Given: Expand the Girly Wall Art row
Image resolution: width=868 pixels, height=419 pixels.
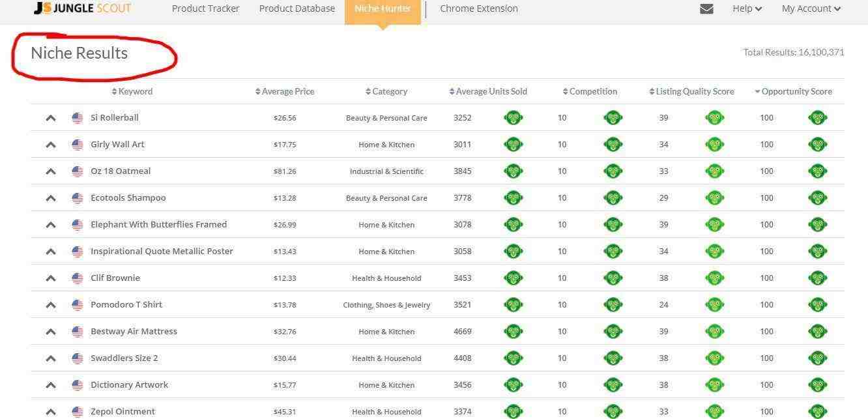Looking at the screenshot, I should [51, 145].
